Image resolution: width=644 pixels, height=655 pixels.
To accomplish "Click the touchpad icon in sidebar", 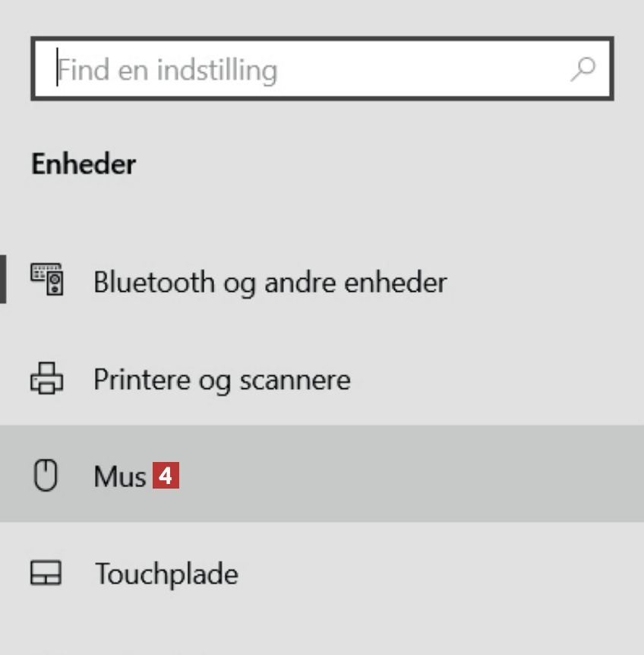I will (x=46, y=573).
